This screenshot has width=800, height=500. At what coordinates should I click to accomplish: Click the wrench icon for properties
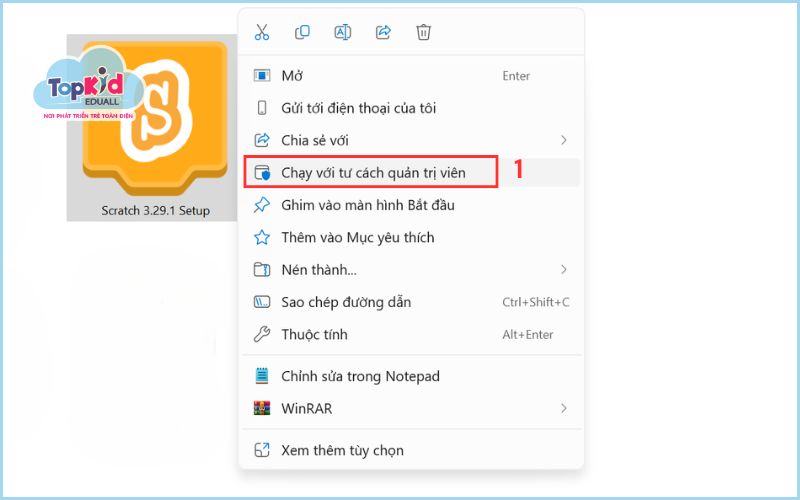coord(262,334)
